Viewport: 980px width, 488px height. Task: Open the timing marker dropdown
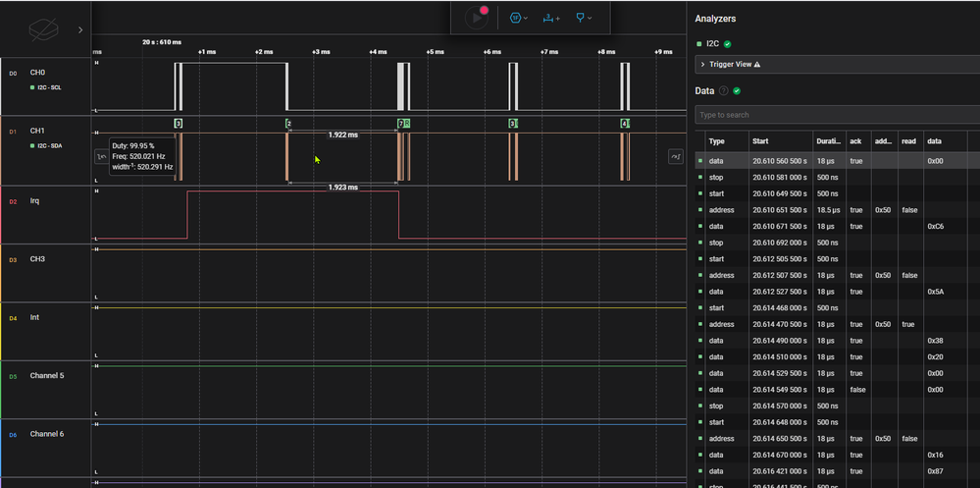(x=584, y=18)
